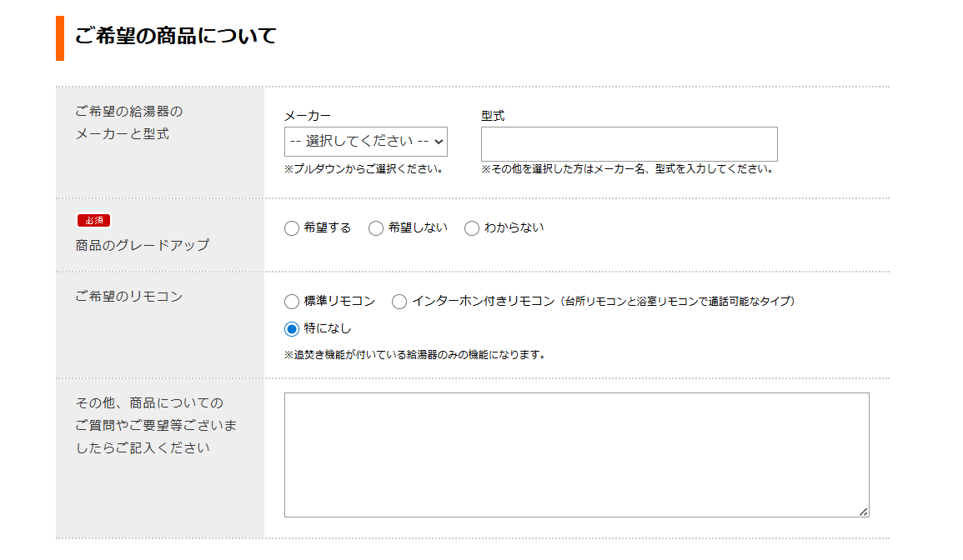Click the ご希望のリモコン row label
The image size is (963, 560).
pos(128,297)
